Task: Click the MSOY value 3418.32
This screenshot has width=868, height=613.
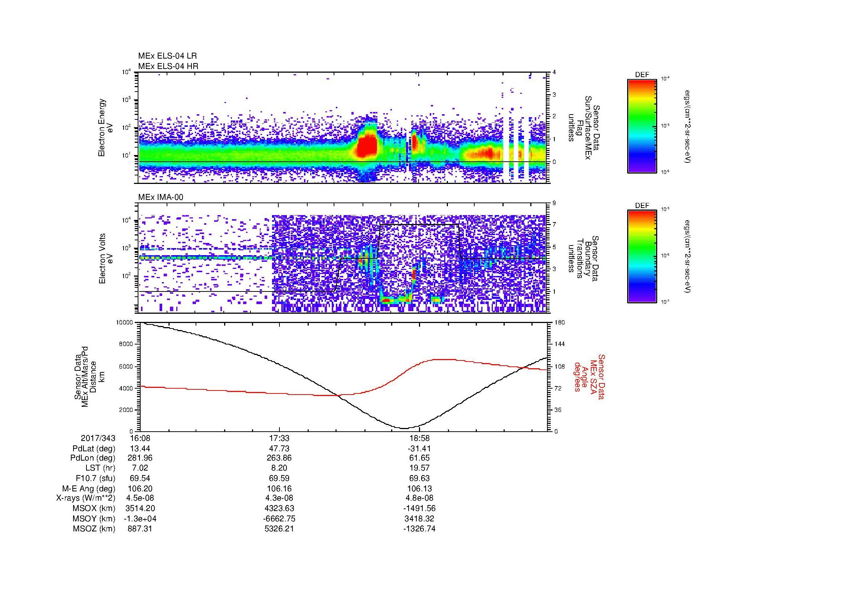Action: [419, 518]
